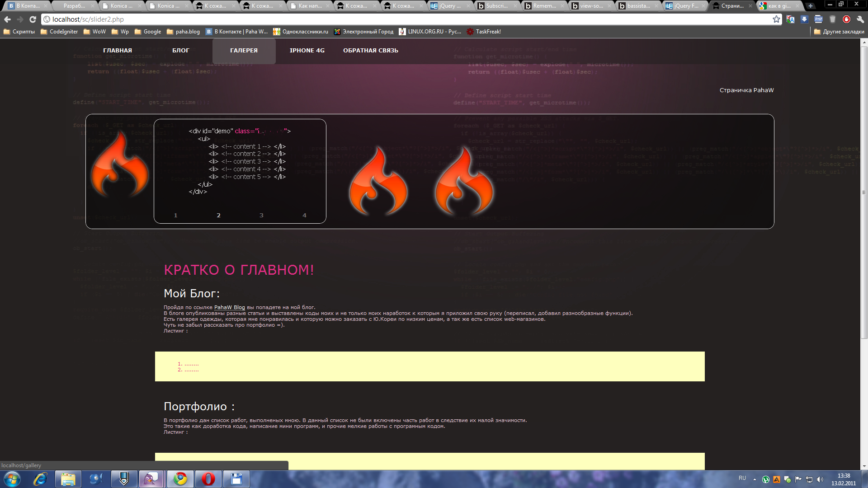This screenshot has height=488, width=868.
Task: Open the Opera browser on taskbar
Action: click(x=208, y=479)
